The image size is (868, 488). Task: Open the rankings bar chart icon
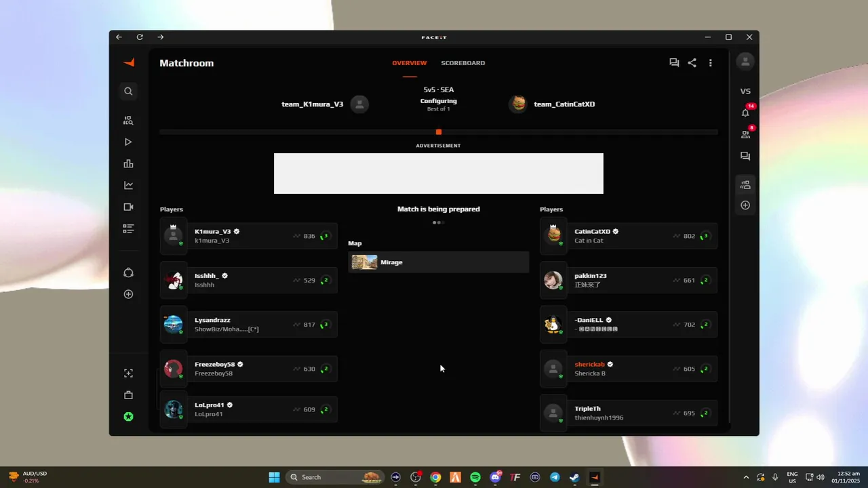[128, 164]
